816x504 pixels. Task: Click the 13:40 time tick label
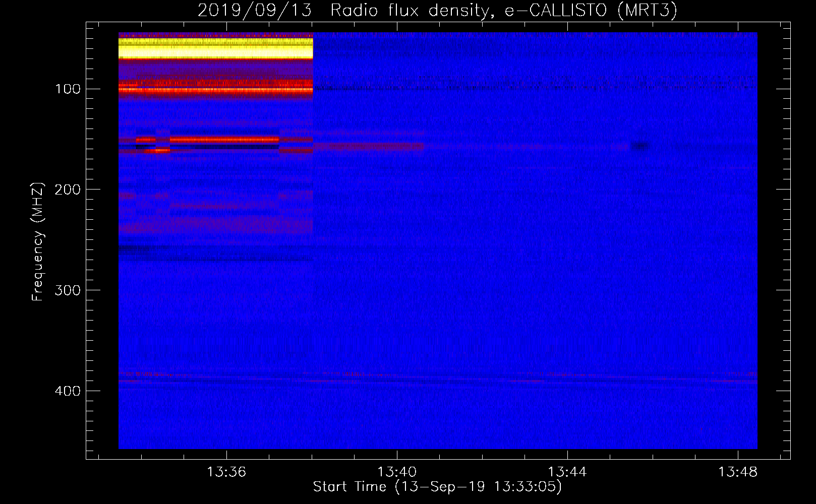coord(397,472)
